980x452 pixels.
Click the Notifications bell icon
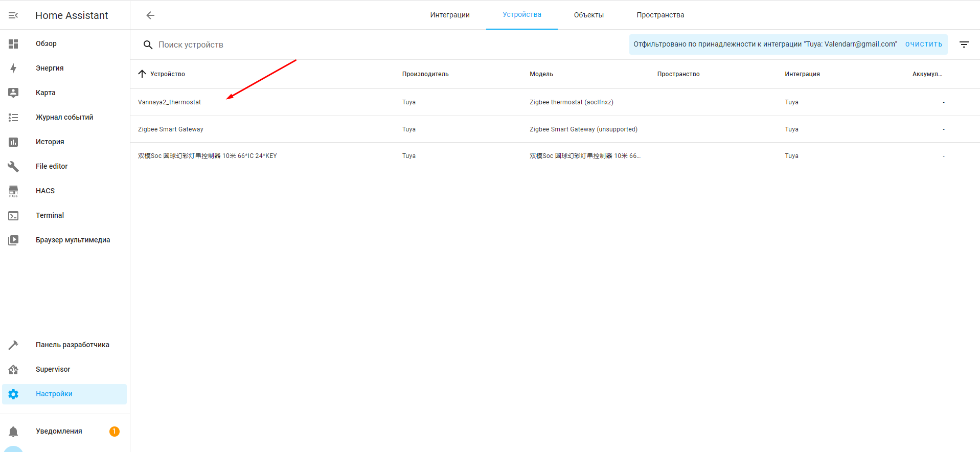(13, 432)
